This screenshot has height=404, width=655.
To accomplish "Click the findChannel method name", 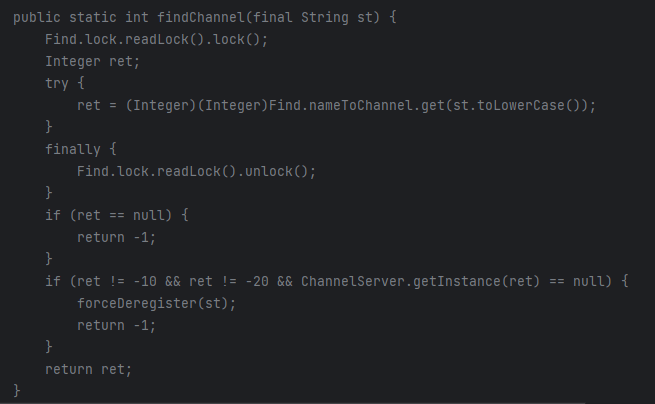I will (x=201, y=18).
